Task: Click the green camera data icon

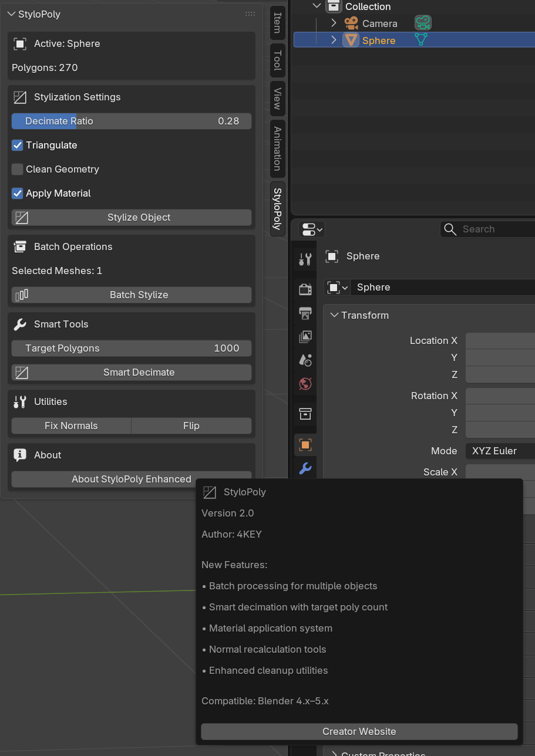Action: coord(422,23)
